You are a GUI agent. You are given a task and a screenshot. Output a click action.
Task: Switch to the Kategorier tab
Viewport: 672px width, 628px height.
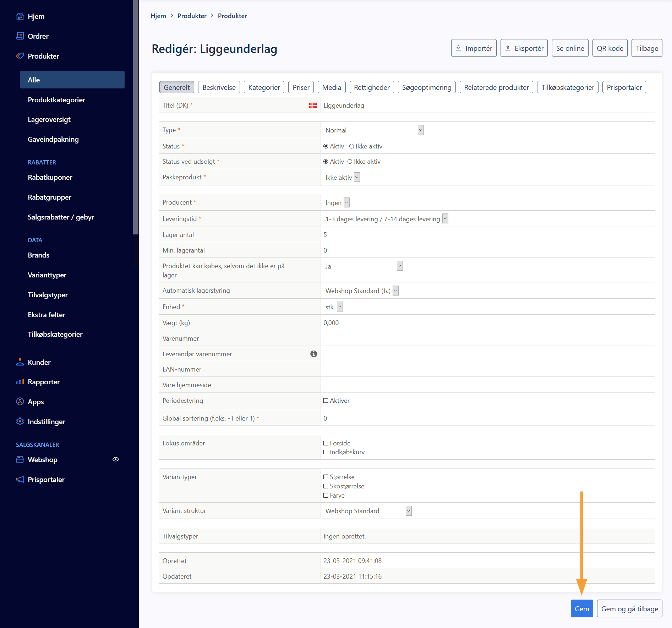click(264, 87)
